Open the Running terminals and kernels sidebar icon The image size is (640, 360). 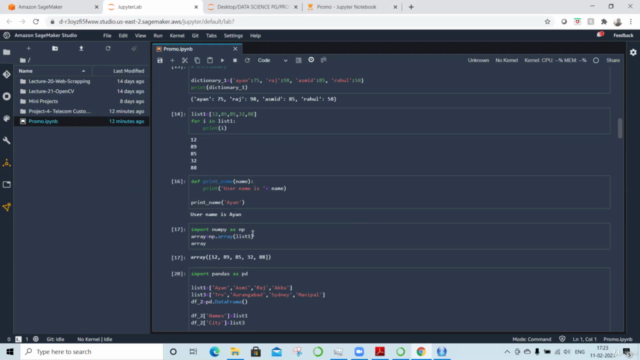(7, 96)
